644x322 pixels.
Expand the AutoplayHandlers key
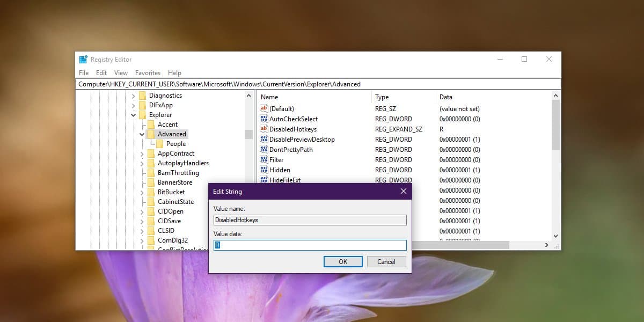142,163
